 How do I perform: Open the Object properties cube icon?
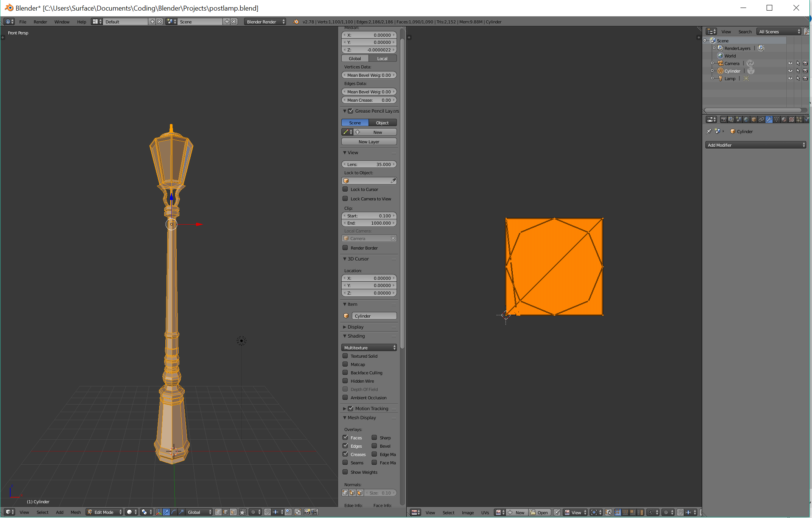[754, 119]
